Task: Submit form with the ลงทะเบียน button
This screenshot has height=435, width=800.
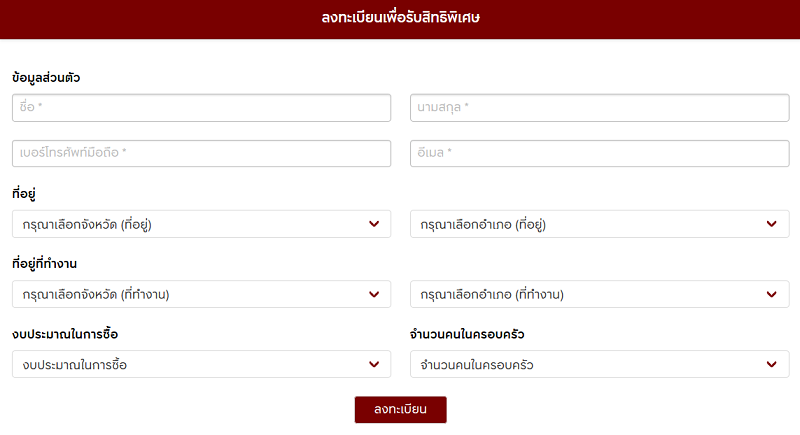Action: (x=401, y=410)
